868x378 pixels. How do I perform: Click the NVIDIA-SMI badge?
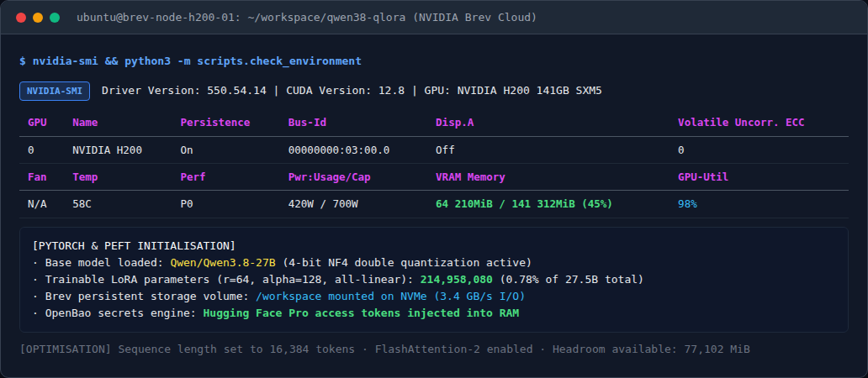tap(55, 91)
